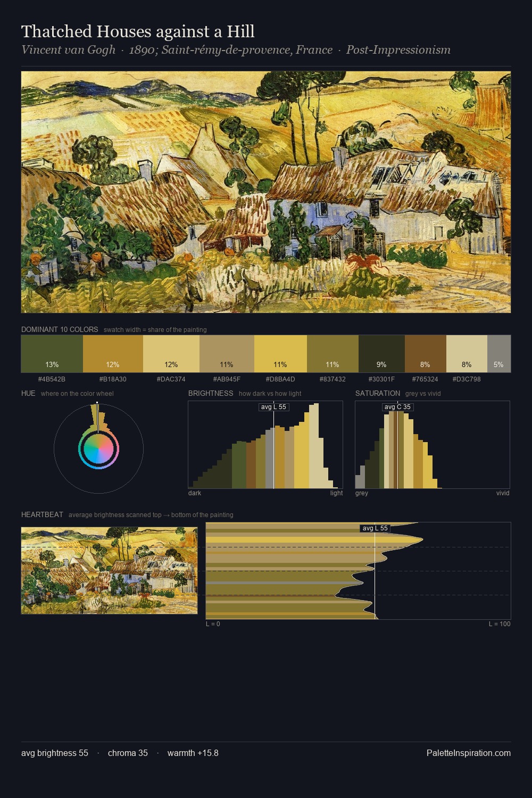Image resolution: width=532 pixels, height=798 pixels.
Task: Open the PaletteInspiration.com link
Action: [x=469, y=753]
